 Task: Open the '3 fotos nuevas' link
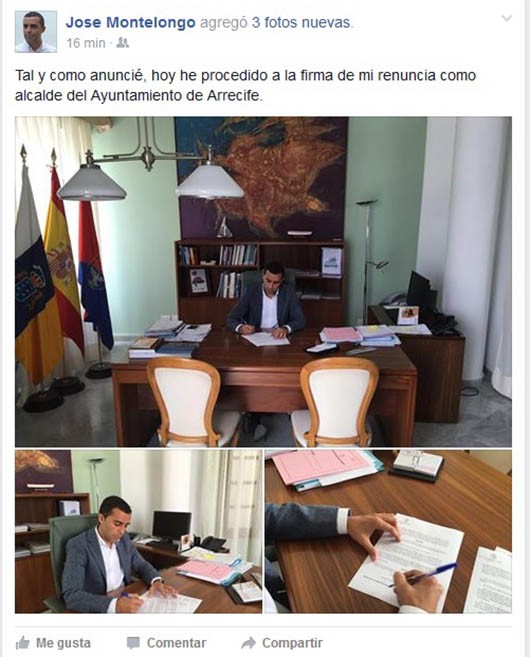(301, 22)
